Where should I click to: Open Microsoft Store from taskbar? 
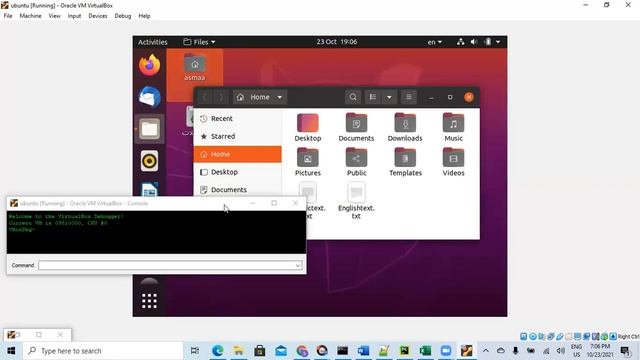pyautogui.click(x=260, y=351)
